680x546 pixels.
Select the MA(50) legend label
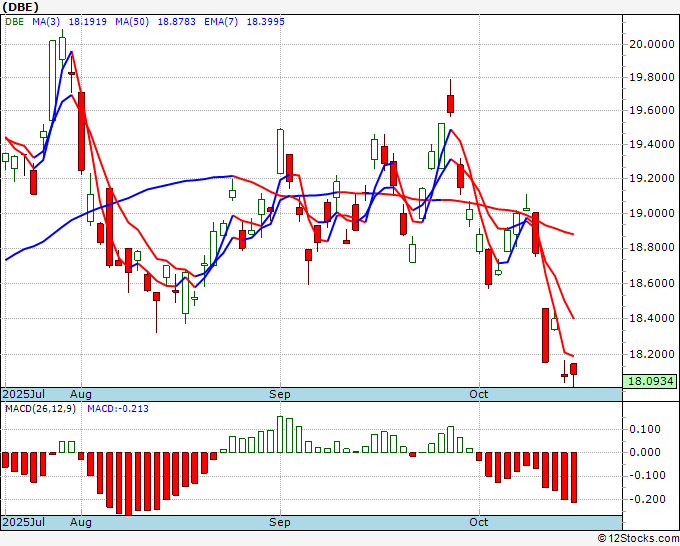click(132, 22)
